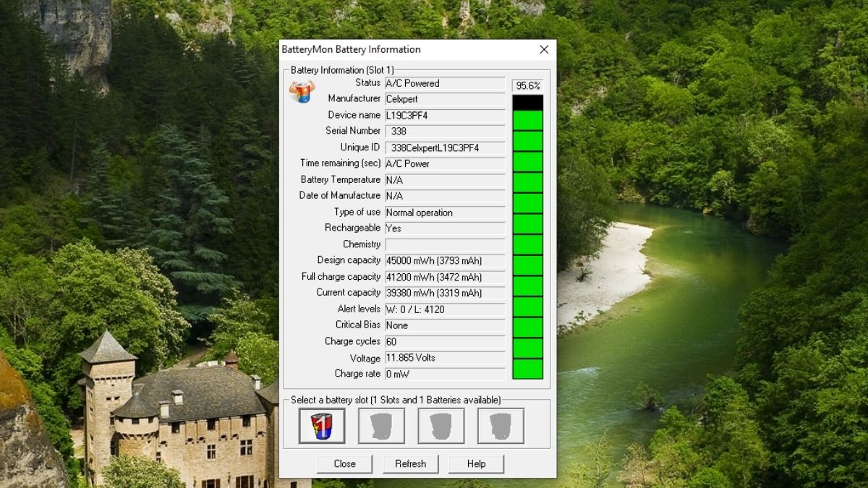Click the 'Battery Information (Slot 1)' group label
This screenshot has width=868, height=488.
(342, 70)
